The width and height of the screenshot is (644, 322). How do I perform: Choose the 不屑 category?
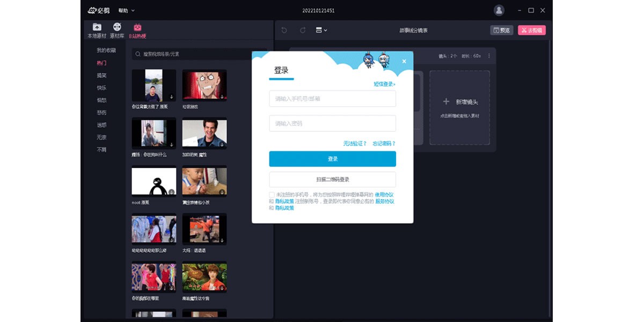pos(101,149)
